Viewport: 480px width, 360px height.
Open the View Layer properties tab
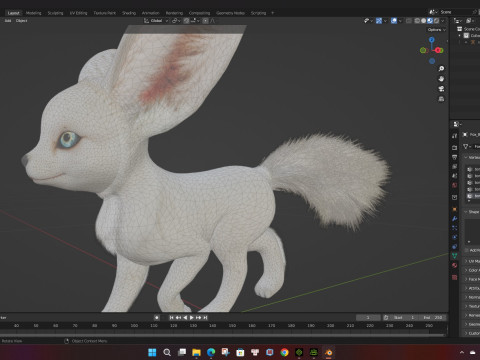[455, 166]
